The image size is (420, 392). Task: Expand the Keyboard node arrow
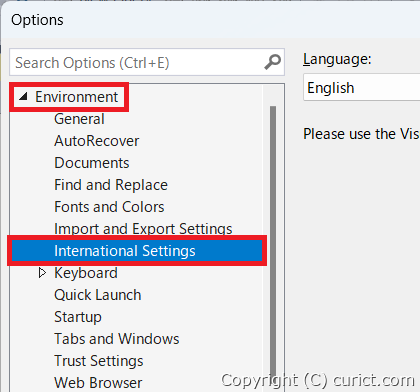click(x=42, y=273)
